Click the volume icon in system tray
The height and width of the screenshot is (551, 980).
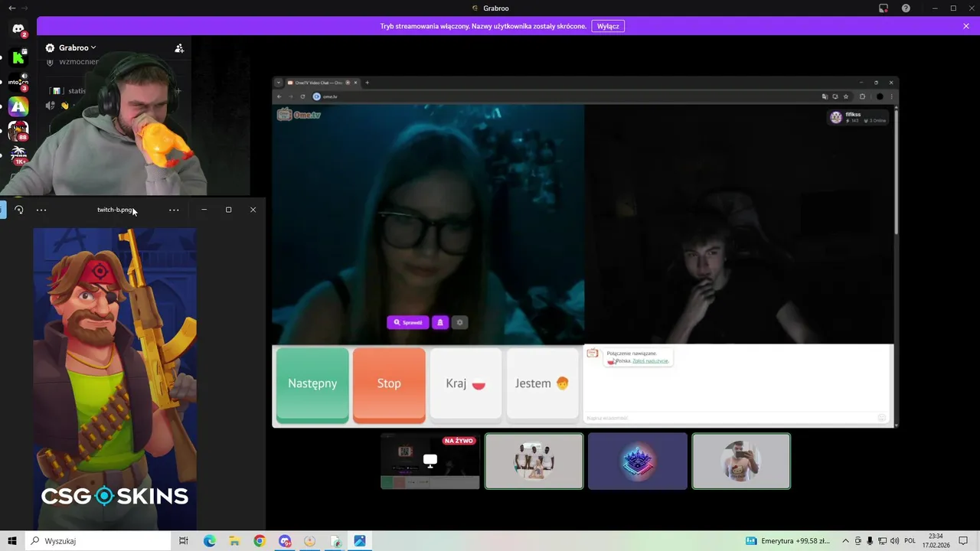coord(894,541)
